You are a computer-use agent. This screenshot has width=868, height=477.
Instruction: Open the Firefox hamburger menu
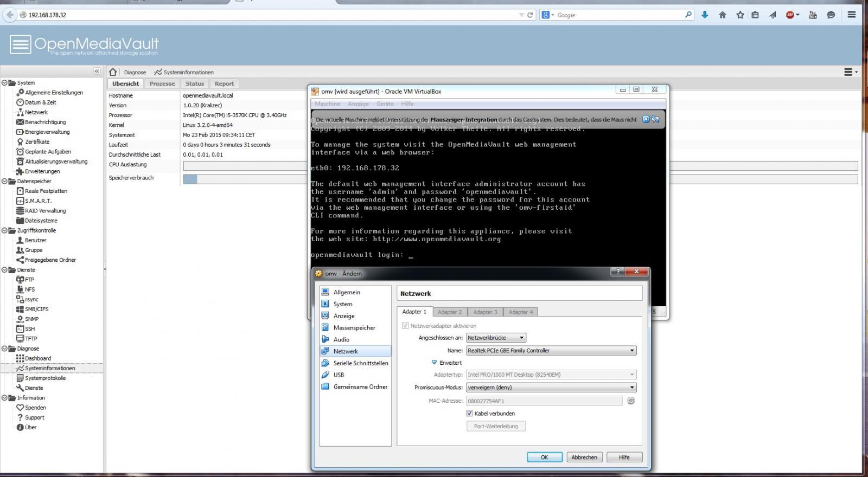tap(852, 15)
